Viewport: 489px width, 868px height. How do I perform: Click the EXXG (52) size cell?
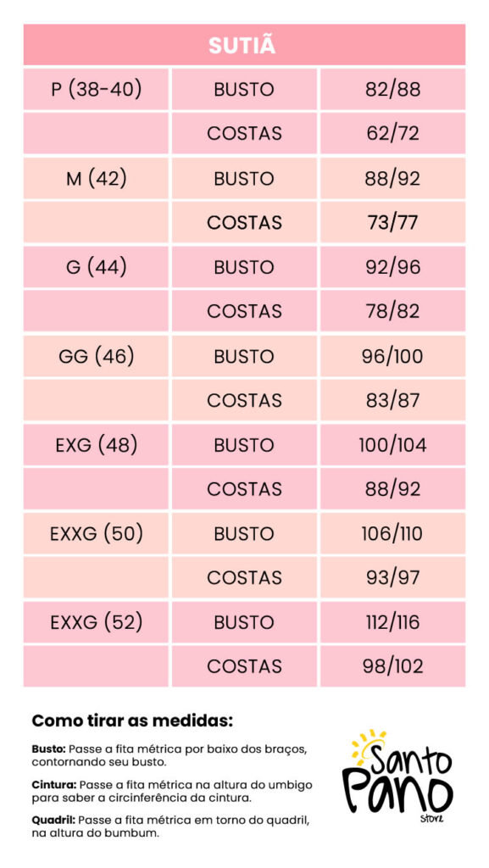pos(96,622)
